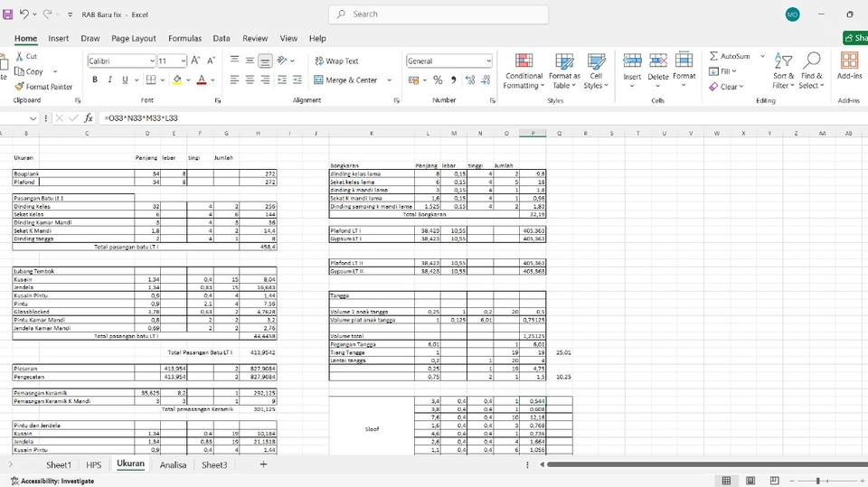Toggle Bold formatting
This screenshot has height=487, width=868.
click(x=95, y=80)
